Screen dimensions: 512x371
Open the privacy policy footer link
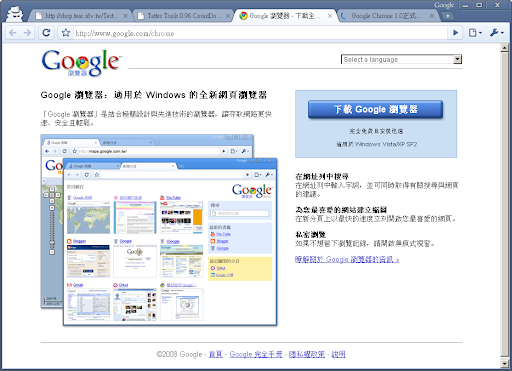pyautogui.click(x=307, y=354)
